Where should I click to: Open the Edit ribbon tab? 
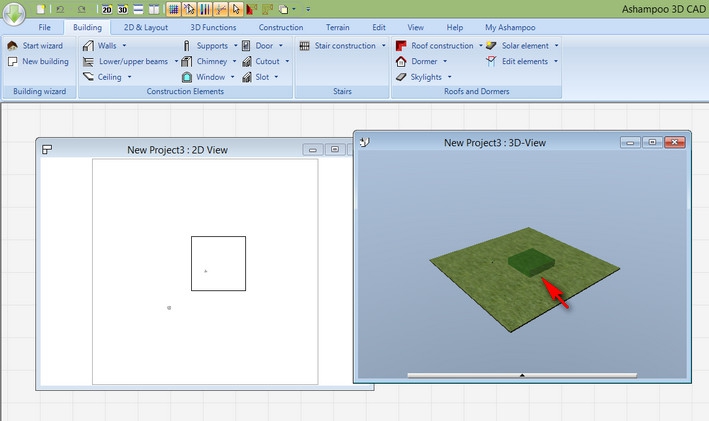[x=379, y=27]
